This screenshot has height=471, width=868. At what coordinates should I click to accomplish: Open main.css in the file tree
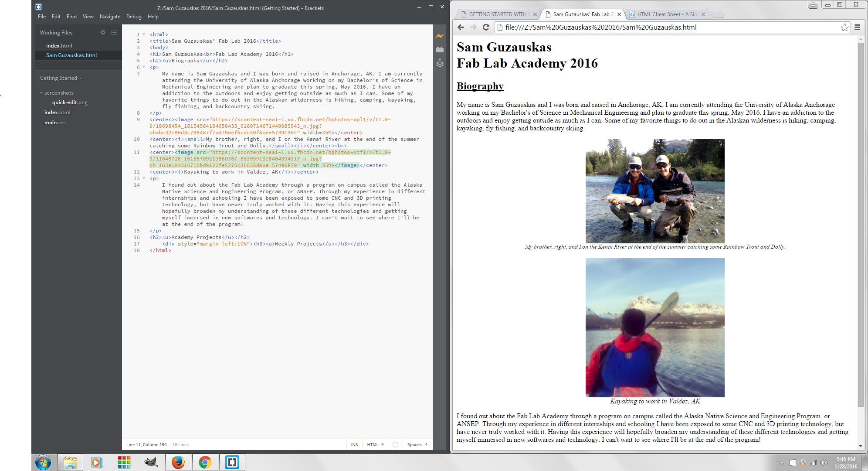point(55,123)
